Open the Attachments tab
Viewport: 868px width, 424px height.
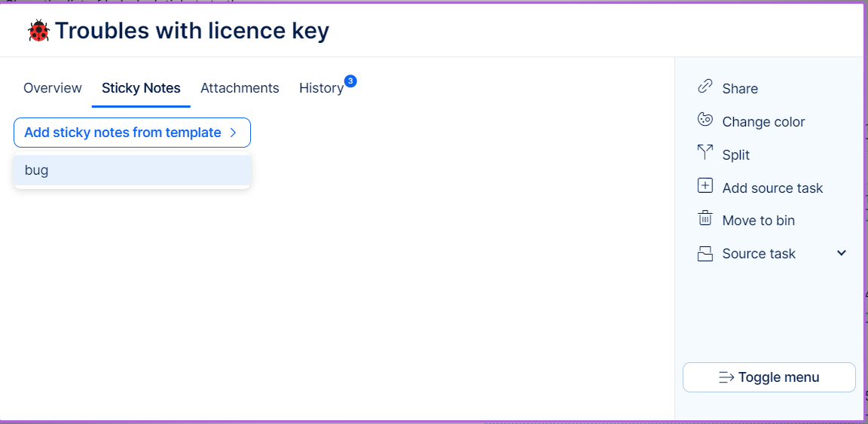point(240,88)
